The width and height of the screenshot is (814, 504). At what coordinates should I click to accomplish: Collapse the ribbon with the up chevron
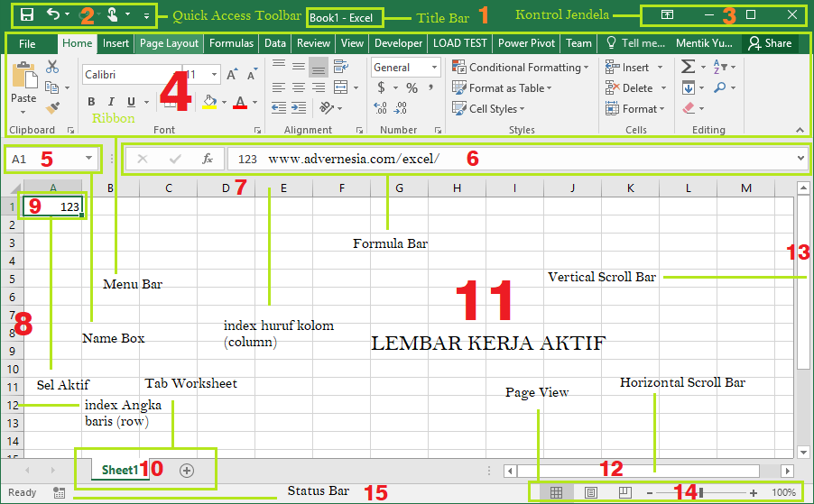800,130
